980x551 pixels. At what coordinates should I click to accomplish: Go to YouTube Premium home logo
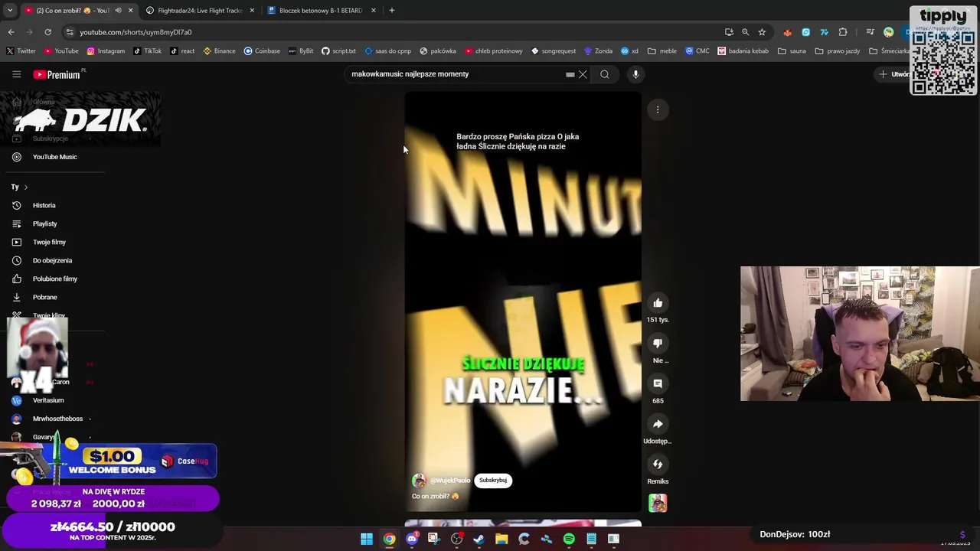(58, 74)
